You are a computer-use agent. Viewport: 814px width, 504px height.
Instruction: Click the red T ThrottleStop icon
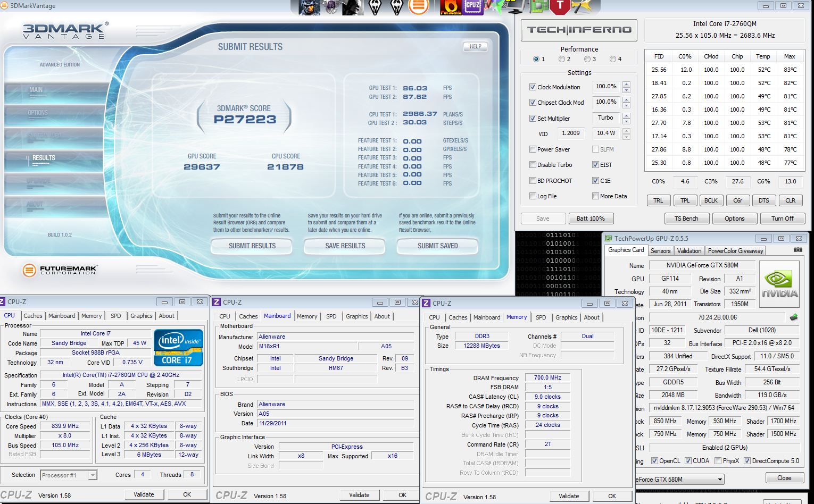click(560, 6)
